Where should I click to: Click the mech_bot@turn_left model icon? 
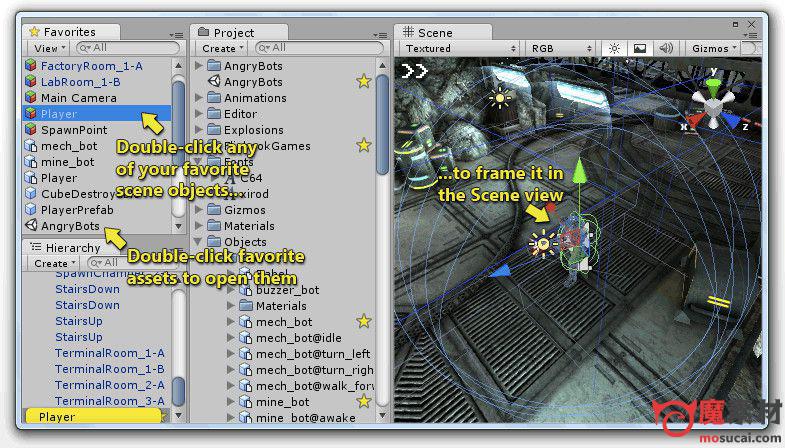pyautogui.click(x=246, y=354)
